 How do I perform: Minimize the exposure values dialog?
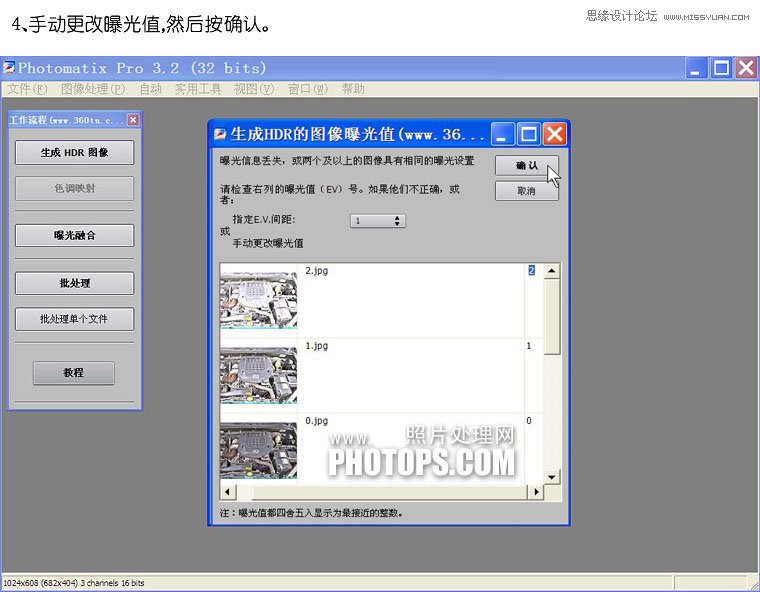point(503,134)
